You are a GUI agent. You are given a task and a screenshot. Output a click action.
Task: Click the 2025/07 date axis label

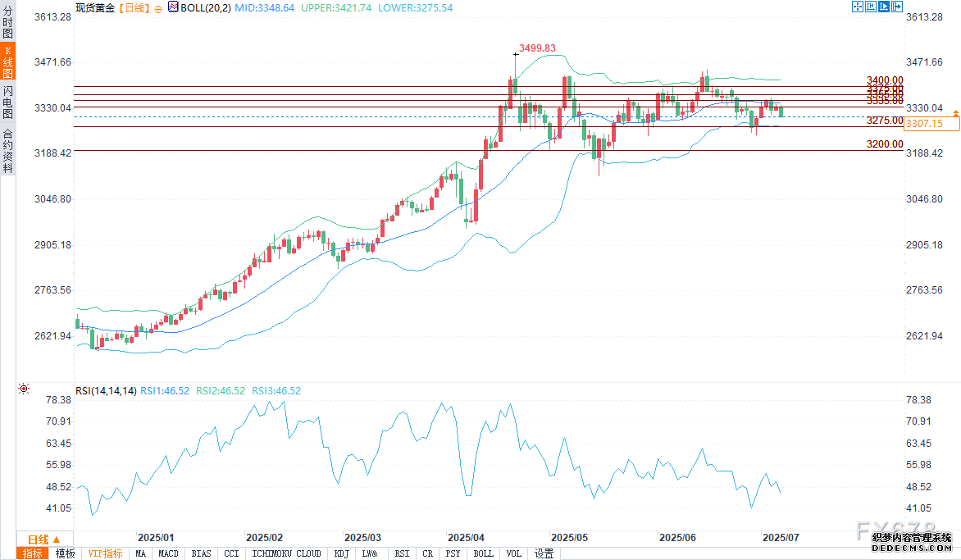coord(781,538)
